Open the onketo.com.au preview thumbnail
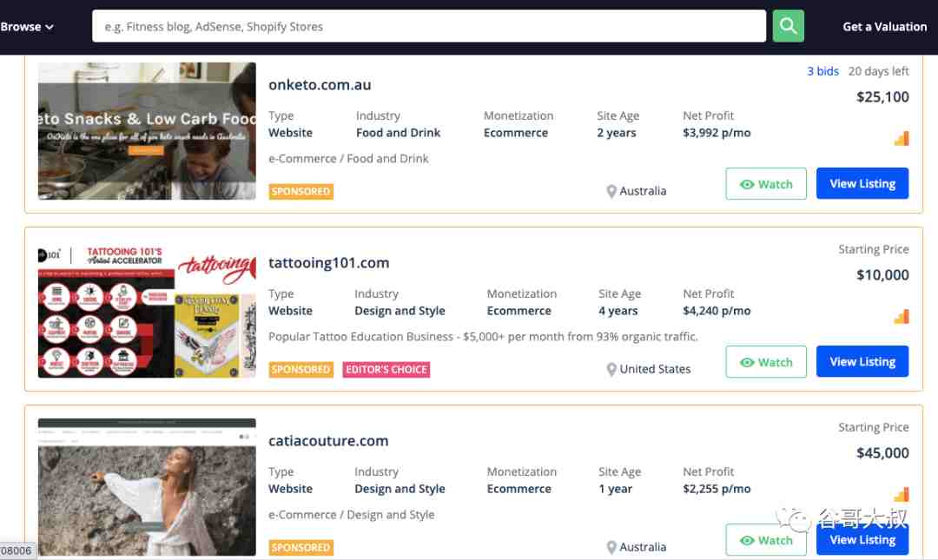938x560 pixels. pos(147,130)
